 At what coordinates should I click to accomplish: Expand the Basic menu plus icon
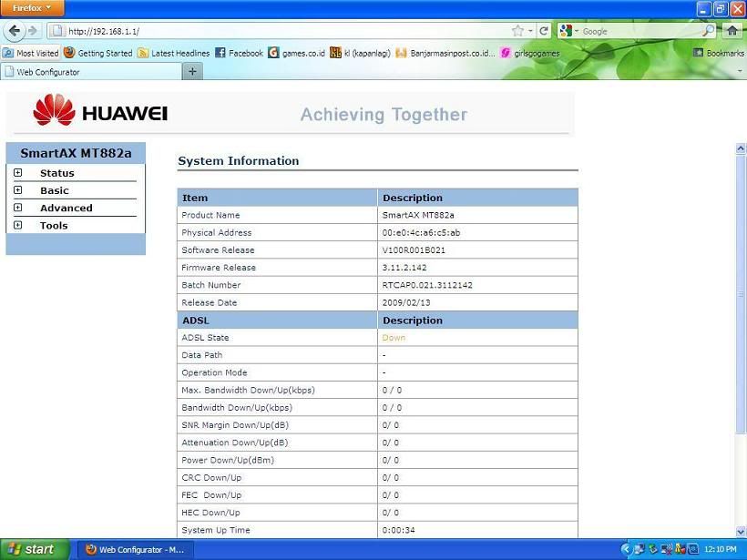click(x=17, y=190)
